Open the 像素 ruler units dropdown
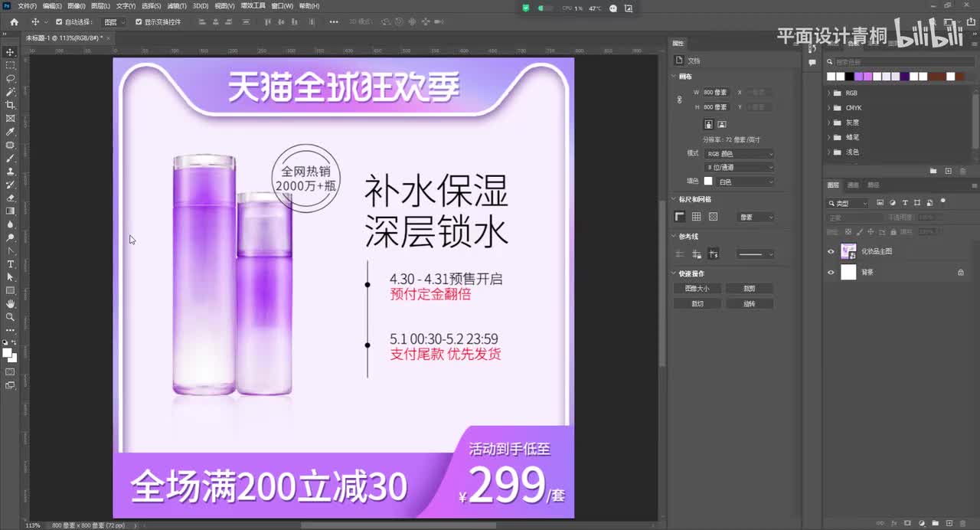This screenshot has width=980, height=530. pos(756,218)
